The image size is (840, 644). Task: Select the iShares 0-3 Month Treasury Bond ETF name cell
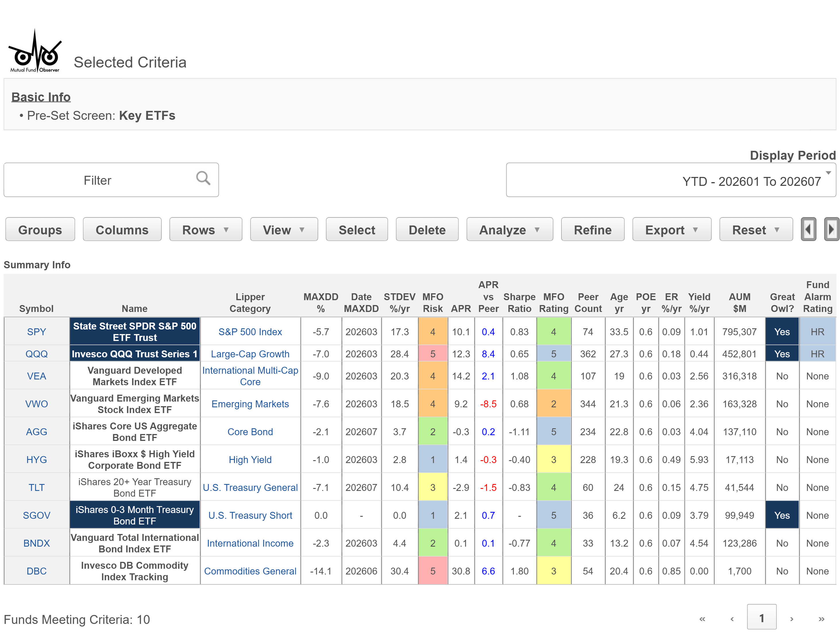tap(134, 515)
